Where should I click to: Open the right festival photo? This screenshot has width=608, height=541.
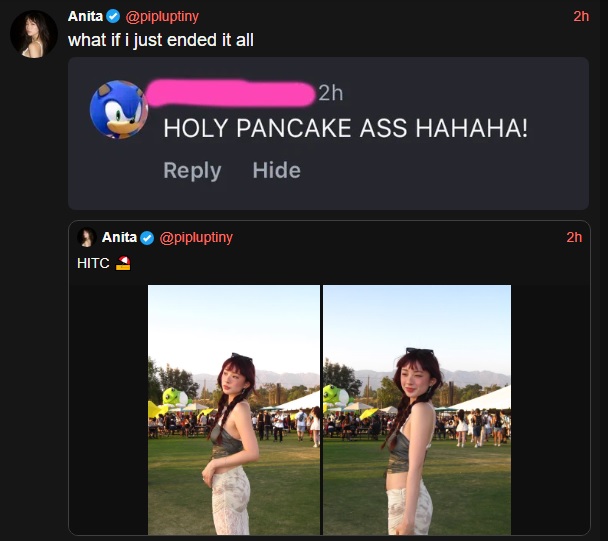click(x=417, y=410)
